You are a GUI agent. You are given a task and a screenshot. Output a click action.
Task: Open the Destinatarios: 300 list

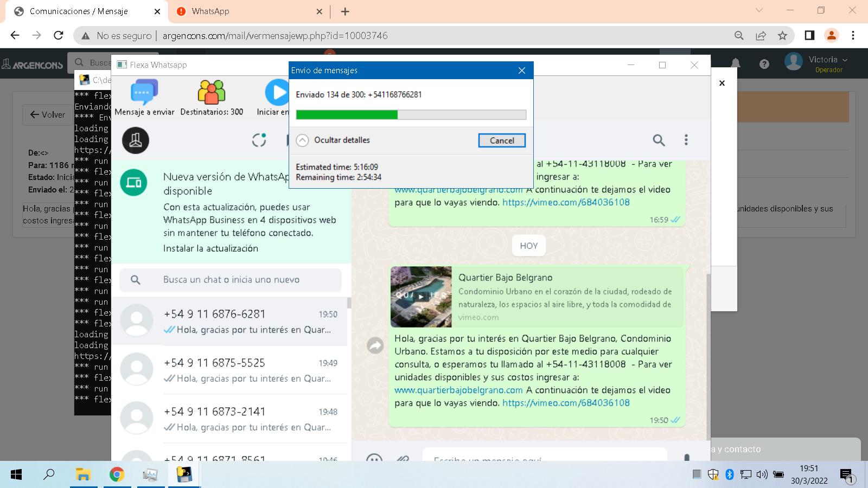click(x=212, y=98)
